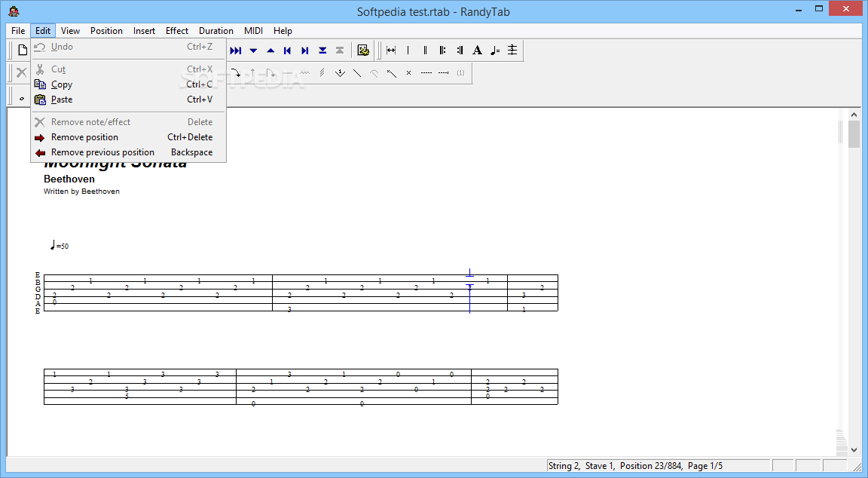868x478 pixels.
Task: Insert a double bar line
Action: click(425, 51)
